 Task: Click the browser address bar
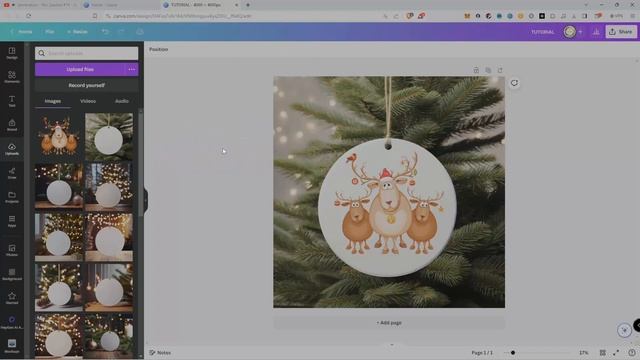[241, 16]
